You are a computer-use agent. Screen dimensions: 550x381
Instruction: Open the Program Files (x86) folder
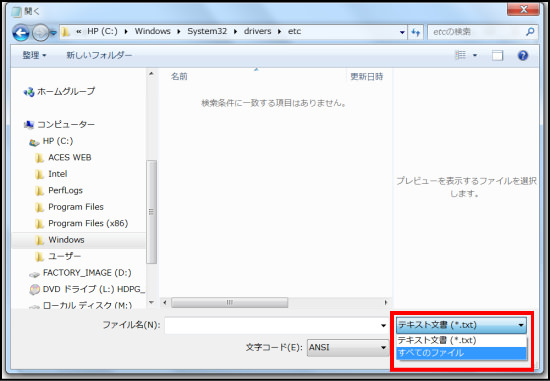(88, 223)
